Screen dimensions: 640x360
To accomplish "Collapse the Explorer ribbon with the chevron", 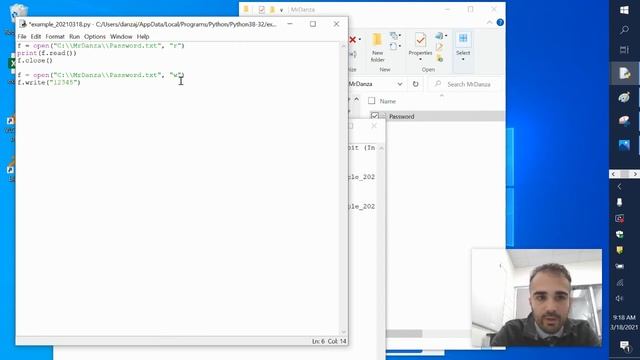I will tap(489, 22).
